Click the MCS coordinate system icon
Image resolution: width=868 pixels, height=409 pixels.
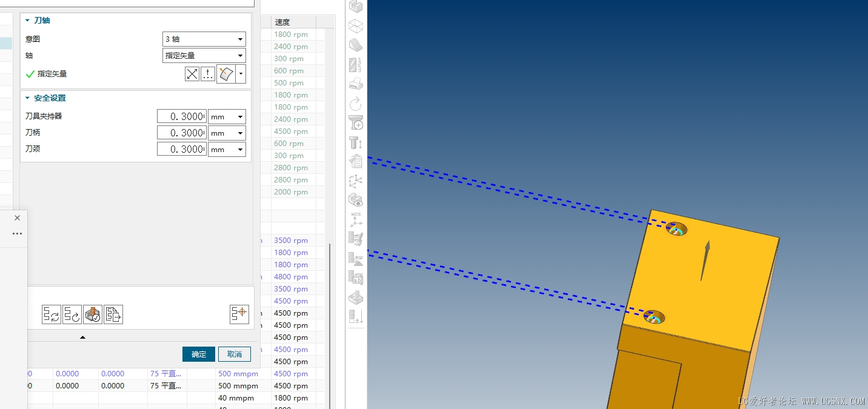[x=356, y=219]
